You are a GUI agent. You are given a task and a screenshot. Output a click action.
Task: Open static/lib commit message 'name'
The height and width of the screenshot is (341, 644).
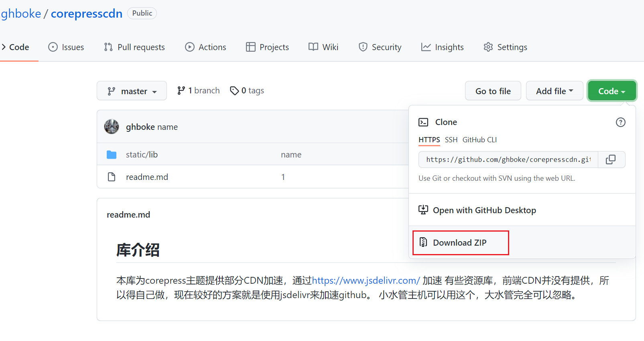click(291, 155)
